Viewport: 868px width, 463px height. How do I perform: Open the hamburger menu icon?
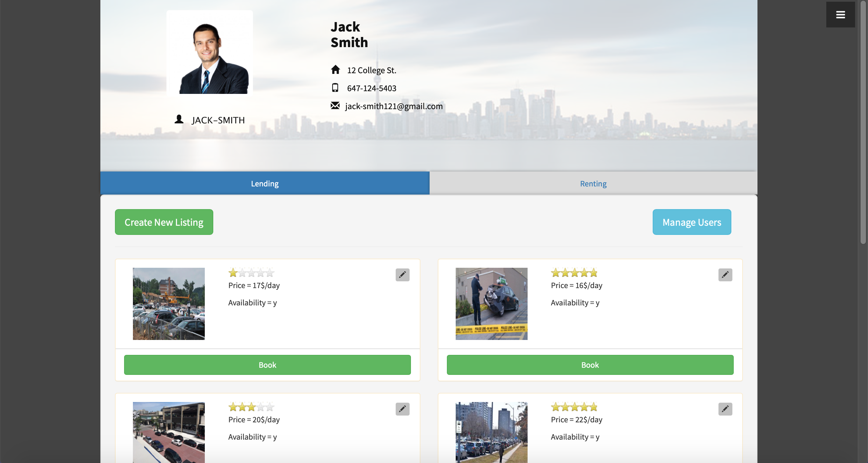tap(840, 15)
